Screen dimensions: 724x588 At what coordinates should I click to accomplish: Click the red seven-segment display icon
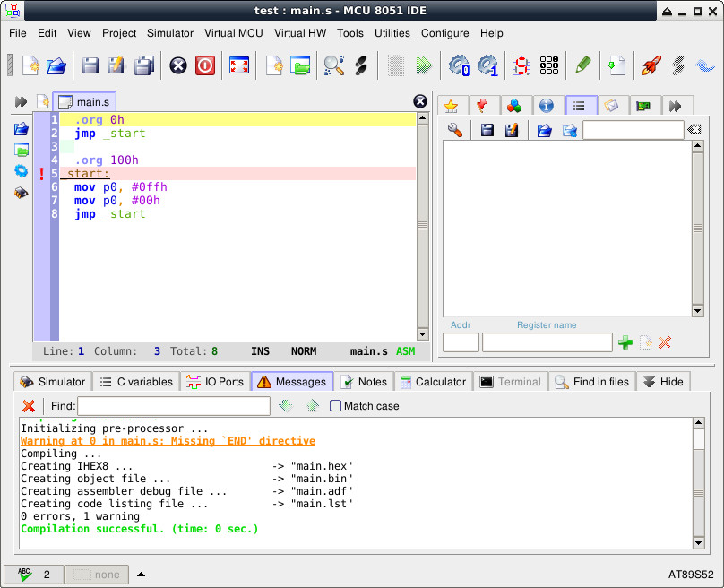[521, 65]
